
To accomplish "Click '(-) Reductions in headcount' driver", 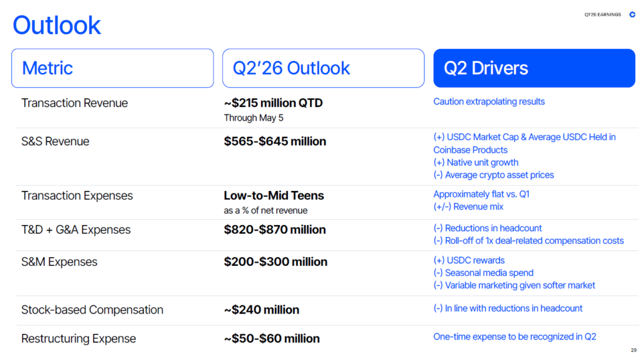I will click(x=487, y=228).
